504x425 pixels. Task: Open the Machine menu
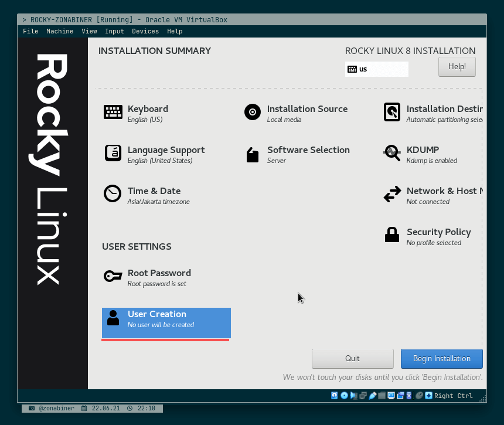60,31
